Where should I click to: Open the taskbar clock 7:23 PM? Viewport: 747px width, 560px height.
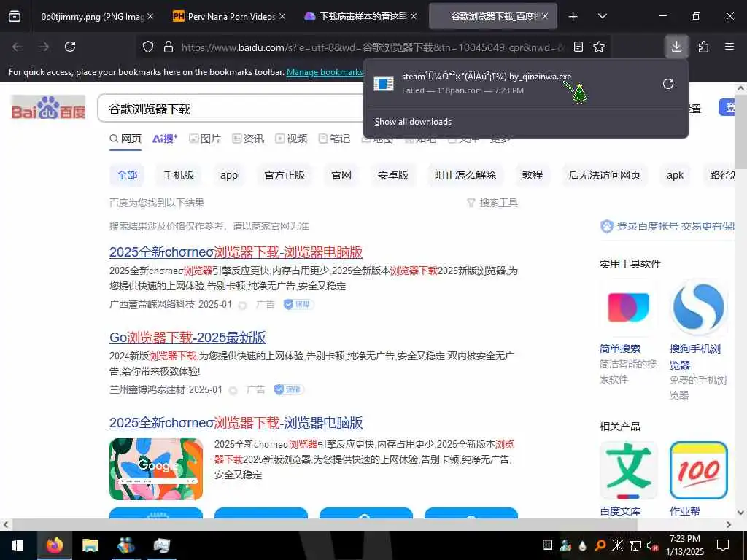tap(685, 545)
